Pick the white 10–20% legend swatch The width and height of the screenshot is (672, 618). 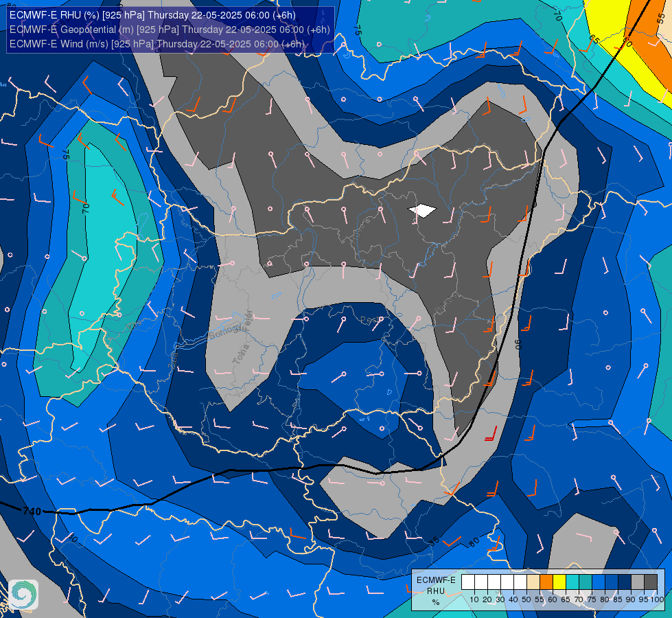pos(481,582)
